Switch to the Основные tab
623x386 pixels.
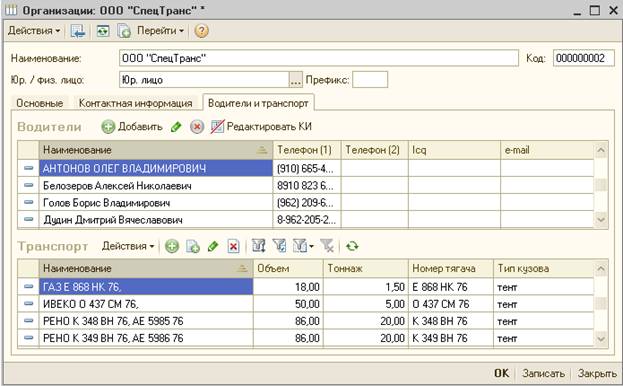[x=40, y=103]
